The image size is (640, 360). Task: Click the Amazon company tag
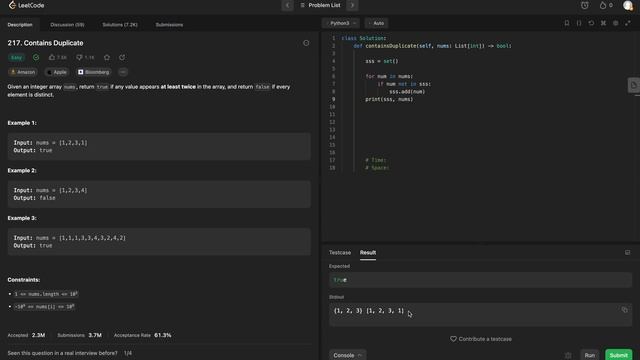pos(23,72)
